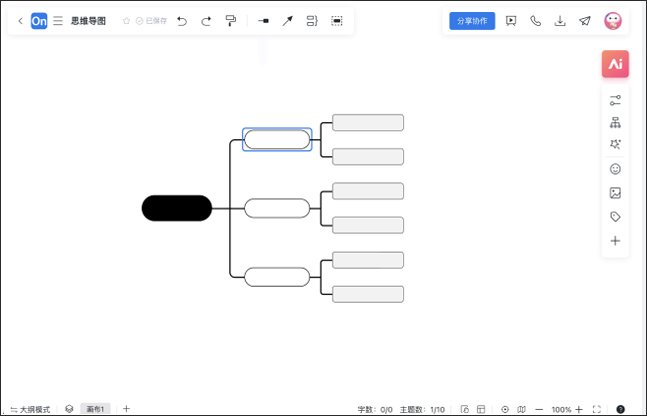Click the redo arrow in toolbar
The width and height of the screenshot is (647, 416).
pyautogui.click(x=206, y=20)
